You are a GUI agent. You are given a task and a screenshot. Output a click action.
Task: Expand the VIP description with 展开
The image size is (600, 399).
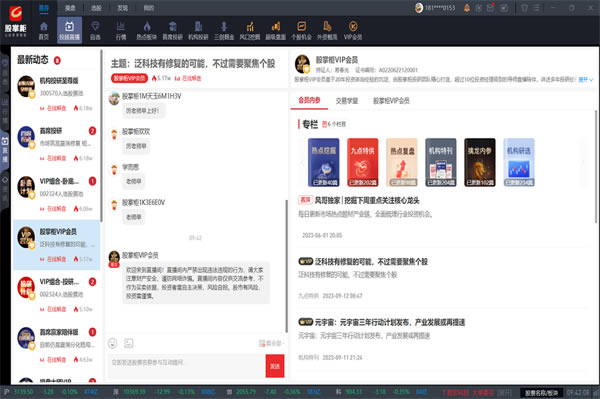coord(585,80)
